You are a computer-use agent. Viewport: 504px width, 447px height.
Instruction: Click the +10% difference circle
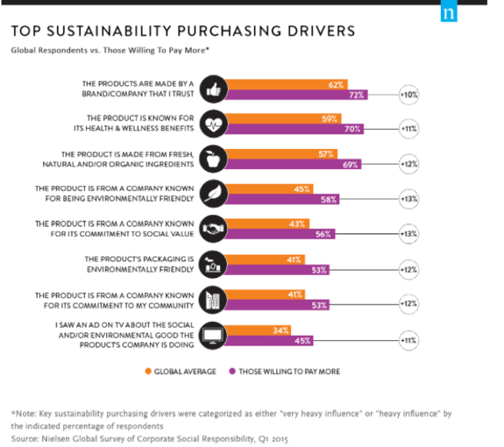[x=408, y=95]
